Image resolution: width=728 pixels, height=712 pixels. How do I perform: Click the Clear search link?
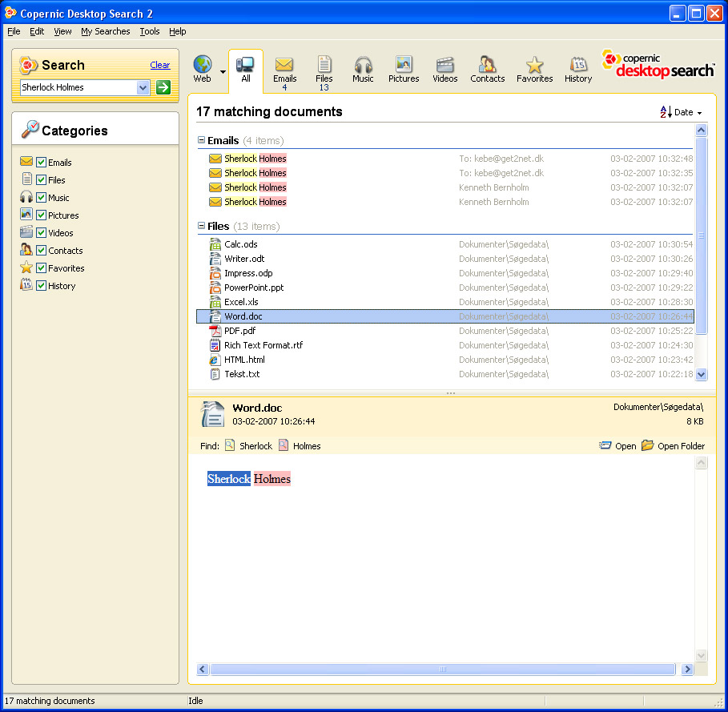point(160,65)
